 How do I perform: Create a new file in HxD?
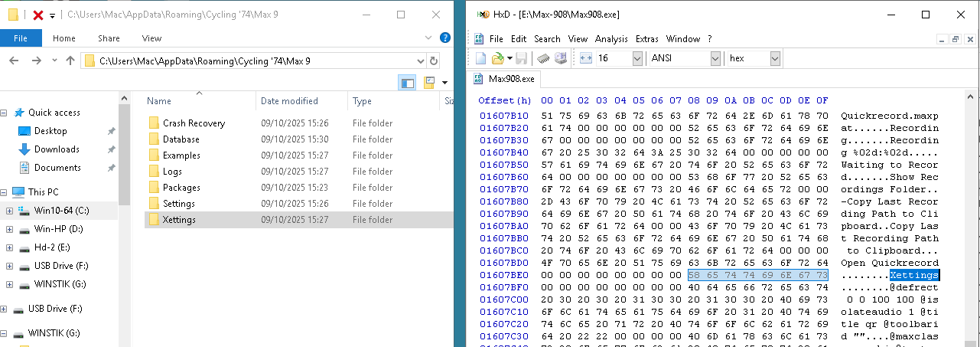coord(480,58)
